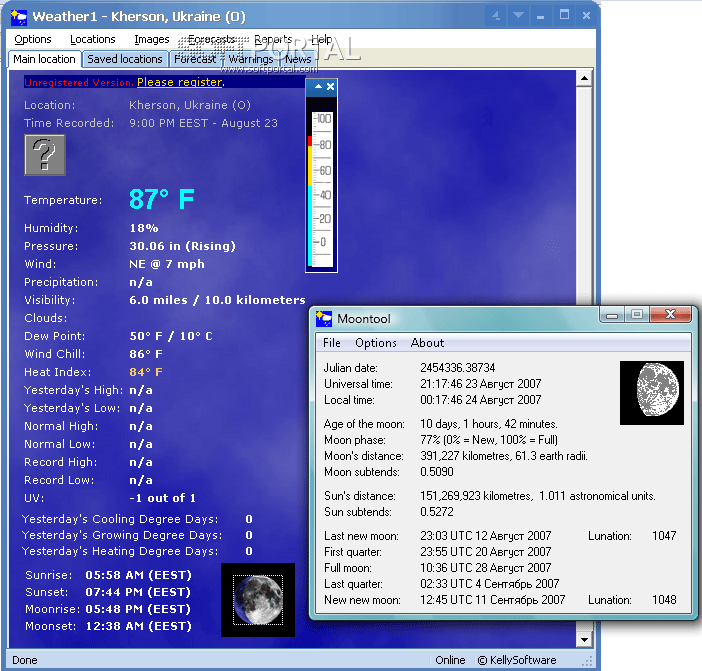The height and width of the screenshot is (671, 702).
Task: Open the Locations menu
Action: tap(93, 40)
